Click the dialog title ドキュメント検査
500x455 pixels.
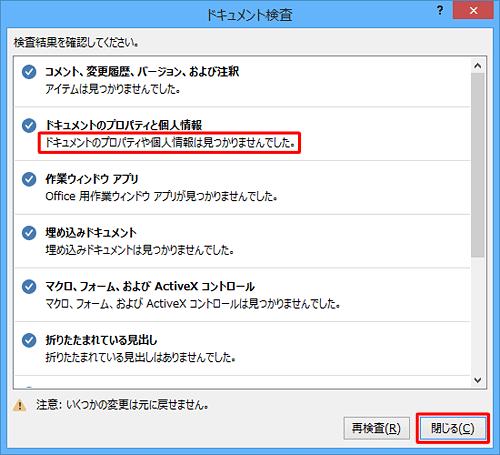pos(249,15)
